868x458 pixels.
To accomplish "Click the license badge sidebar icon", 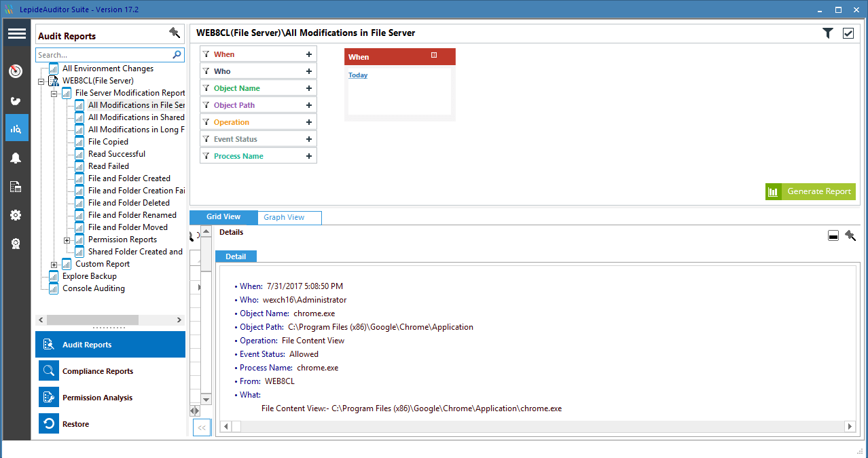I will [x=16, y=244].
